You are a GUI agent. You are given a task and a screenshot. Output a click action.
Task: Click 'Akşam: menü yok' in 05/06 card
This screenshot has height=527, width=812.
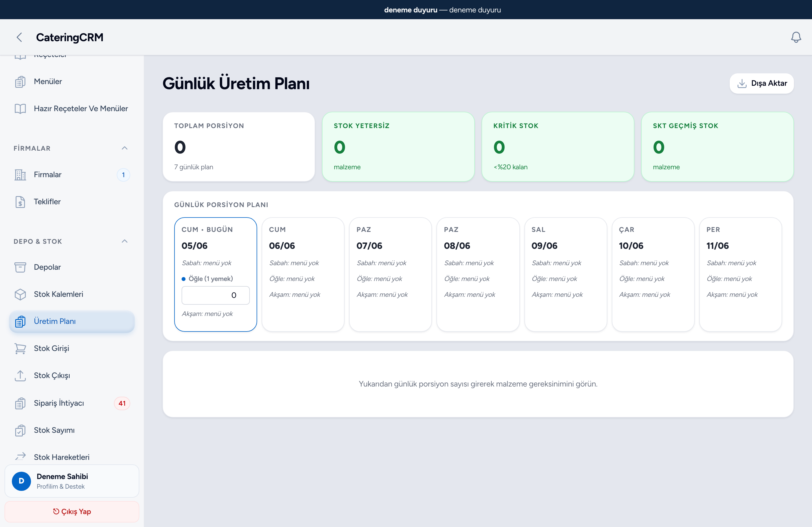(207, 314)
